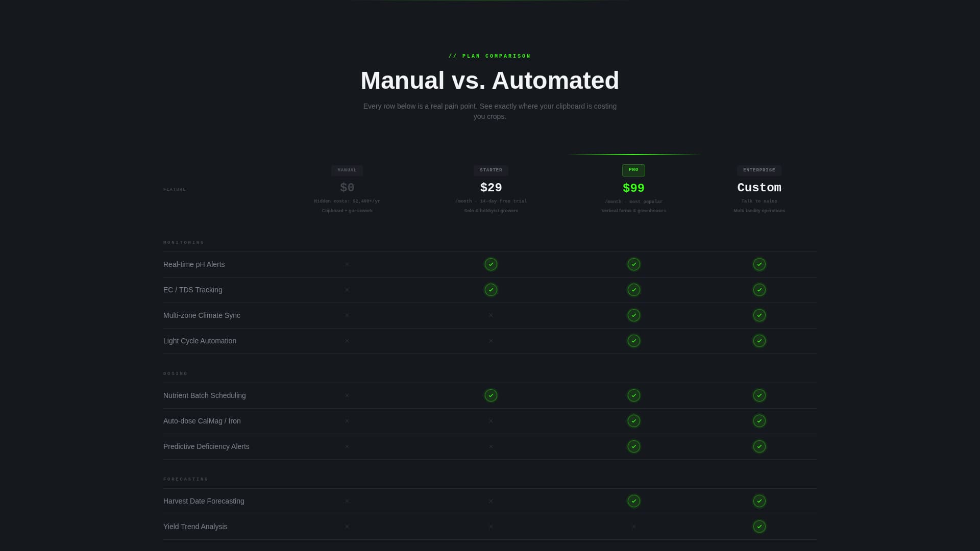Click Enterprise checkmark for Harvest Date Forecasting
This screenshot has height=551, width=980.
759,501
